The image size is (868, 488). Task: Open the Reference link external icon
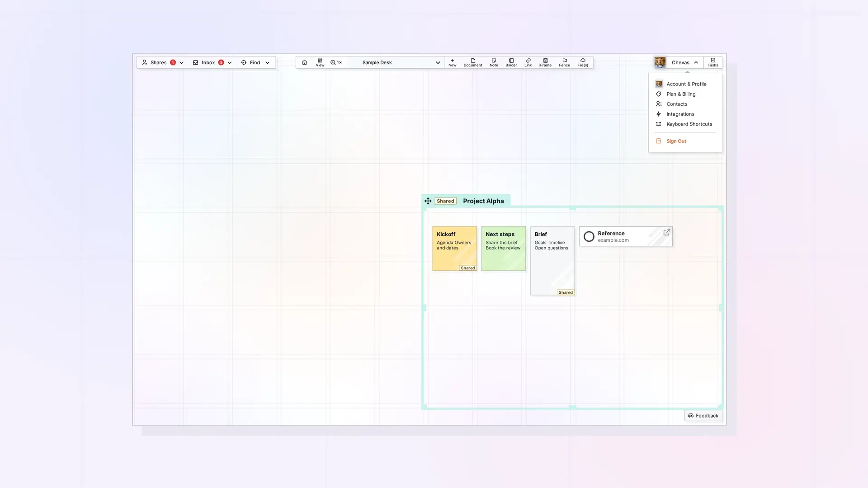click(667, 232)
